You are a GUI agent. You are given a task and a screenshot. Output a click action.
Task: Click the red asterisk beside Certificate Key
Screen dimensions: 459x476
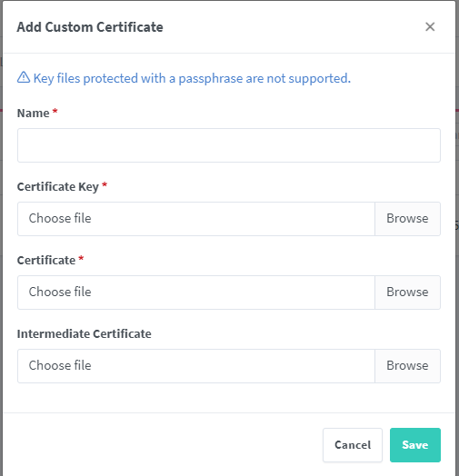[105, 184]
